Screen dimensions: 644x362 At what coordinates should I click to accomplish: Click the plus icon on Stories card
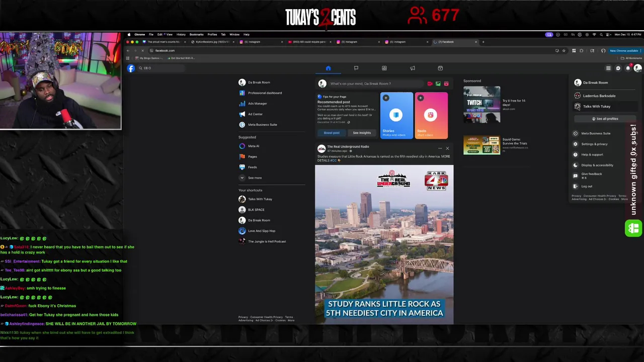click(x=386, y=98)
